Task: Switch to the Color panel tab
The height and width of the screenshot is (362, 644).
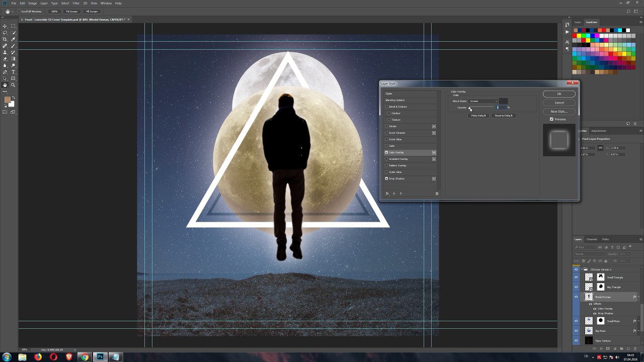Action: pos(578,22)
